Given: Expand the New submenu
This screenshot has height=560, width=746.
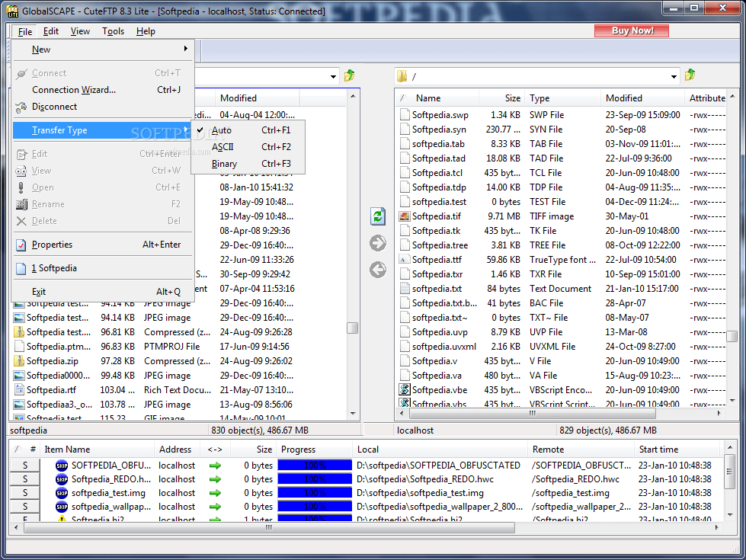Looking at the screenshot, I should (103, 50).
